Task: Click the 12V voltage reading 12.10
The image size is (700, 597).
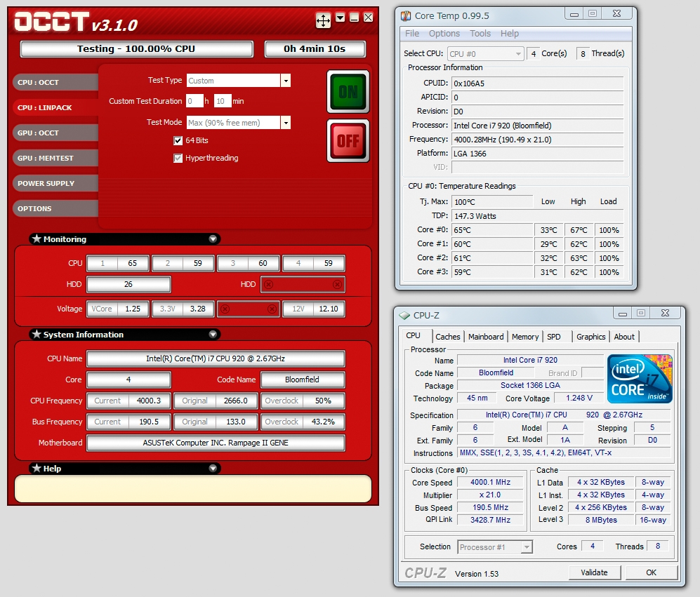Action: (x=314, y=309)
